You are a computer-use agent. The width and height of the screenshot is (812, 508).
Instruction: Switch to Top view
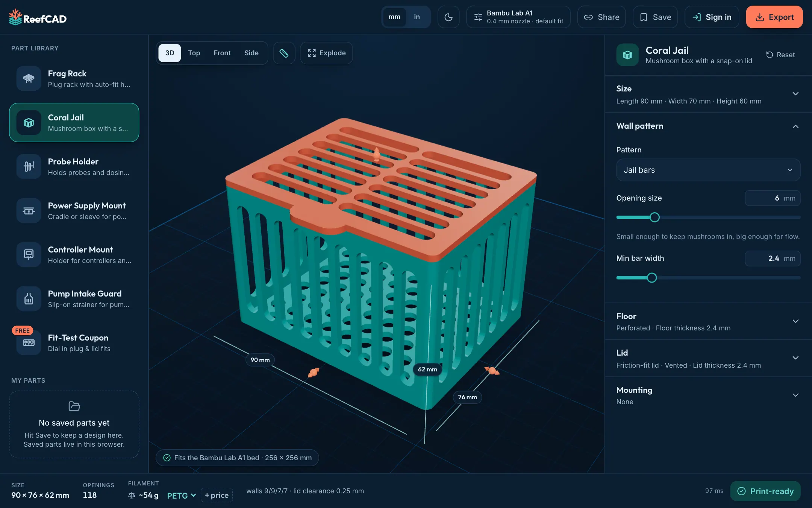pos(194,53)
